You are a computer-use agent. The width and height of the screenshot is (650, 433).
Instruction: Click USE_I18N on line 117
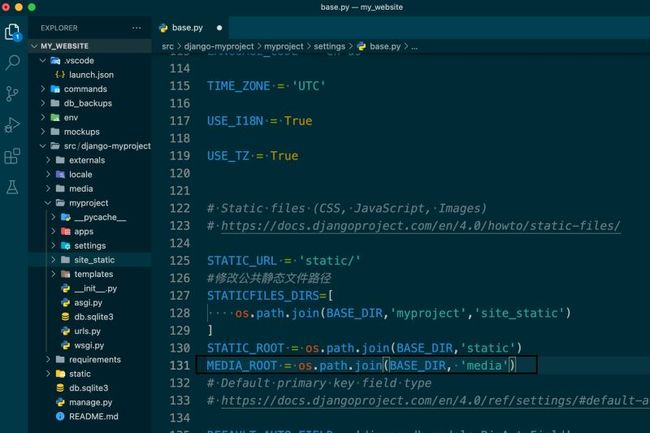click(x=235, y=121)
